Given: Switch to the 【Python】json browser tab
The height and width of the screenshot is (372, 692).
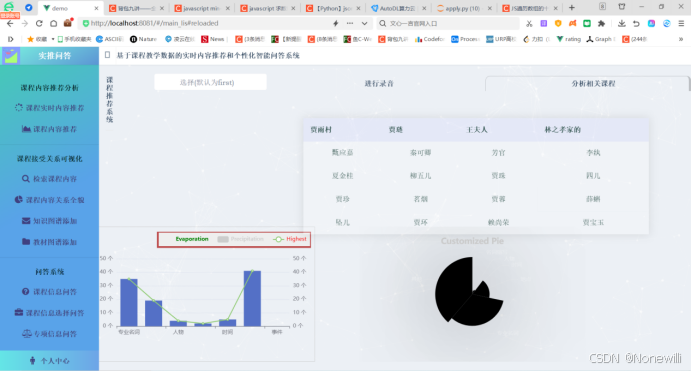Looking at the screenshot, I should point(333,8).
